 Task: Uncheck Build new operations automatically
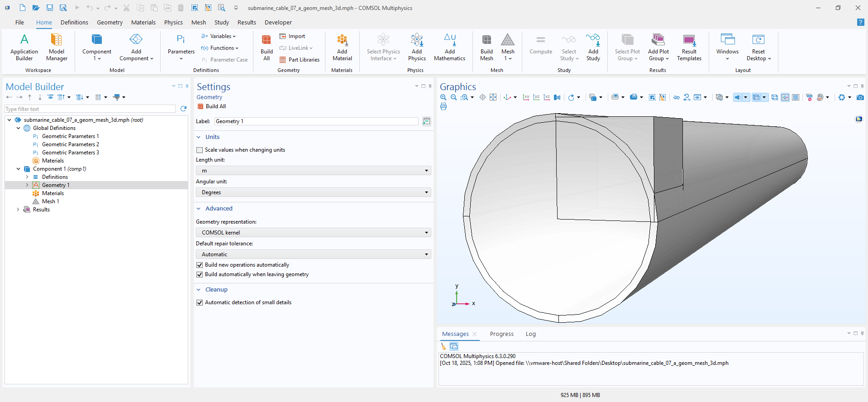(x=200, y=265)
